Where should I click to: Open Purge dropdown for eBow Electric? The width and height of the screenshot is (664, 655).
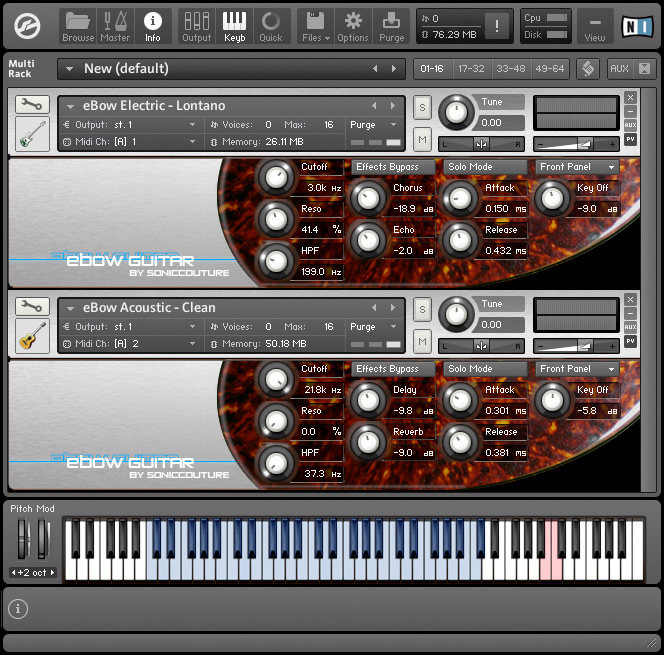(x=393, y=124)
